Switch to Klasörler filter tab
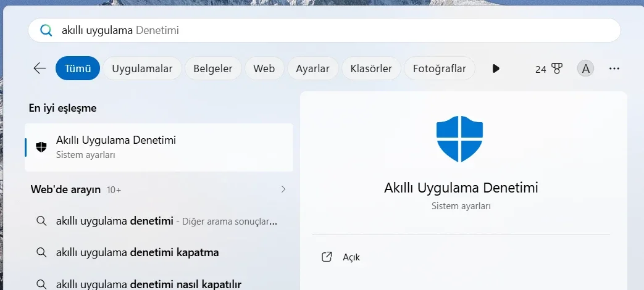Image resolution: width=644 pixels, height=290 pixels. click(x=371, y=68)
